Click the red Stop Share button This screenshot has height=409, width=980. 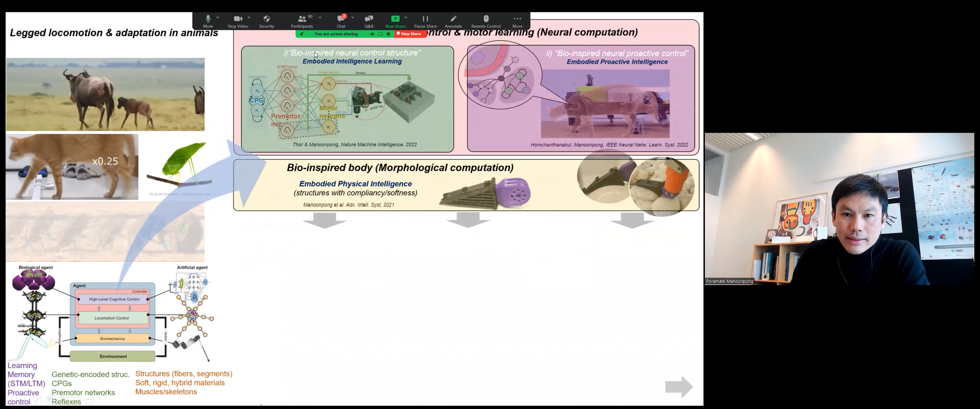(409, 34)
